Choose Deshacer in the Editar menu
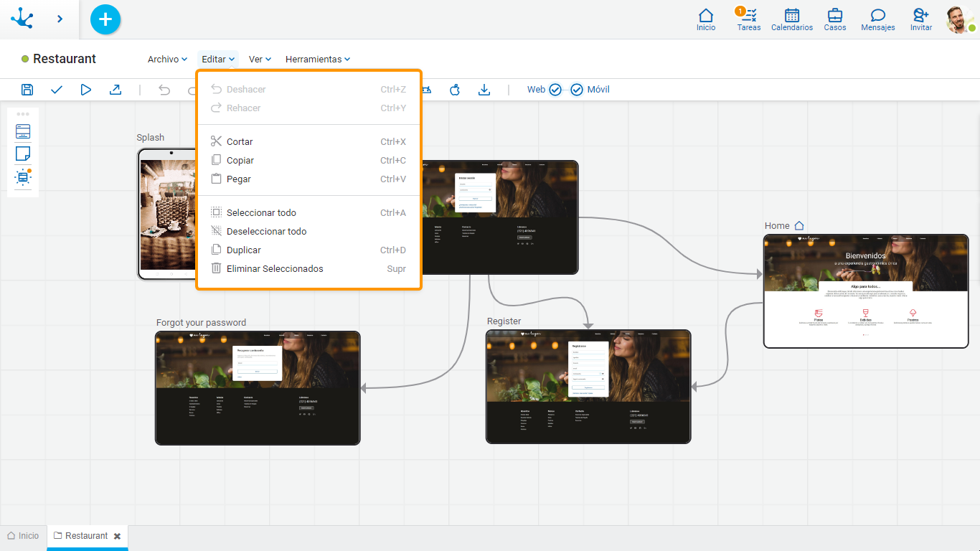The width and height of the screenshot is (980, 551). (308, 90)
